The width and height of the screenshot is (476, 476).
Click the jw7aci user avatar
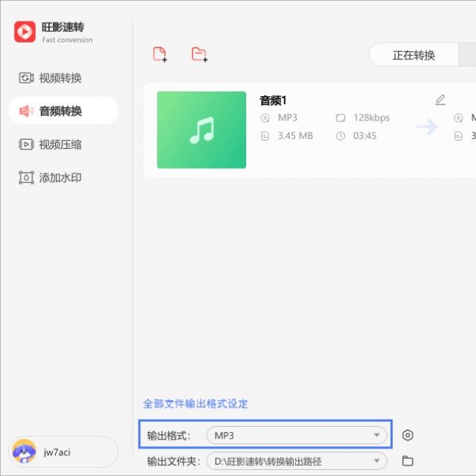(x=25, y=451)
